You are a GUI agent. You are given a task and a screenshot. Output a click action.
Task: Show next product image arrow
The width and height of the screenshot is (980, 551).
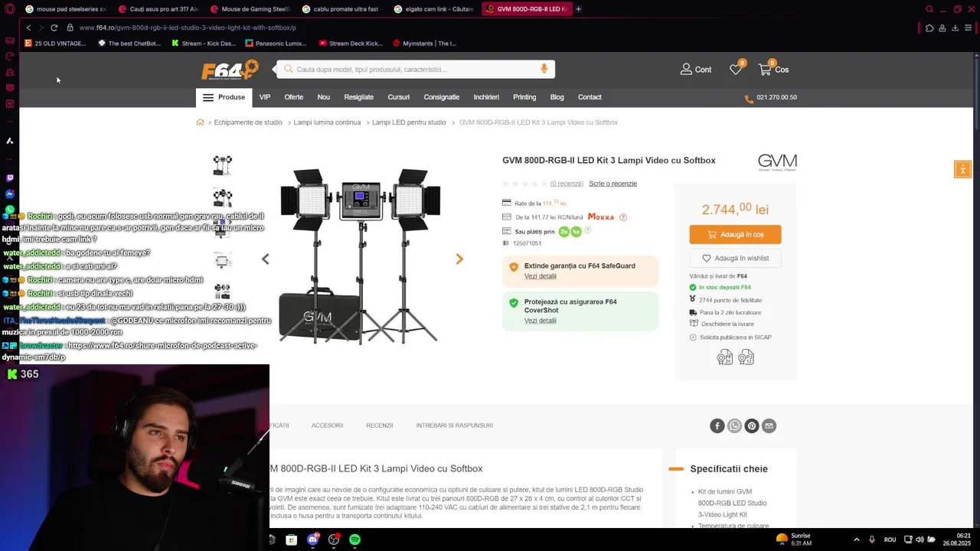459,259
